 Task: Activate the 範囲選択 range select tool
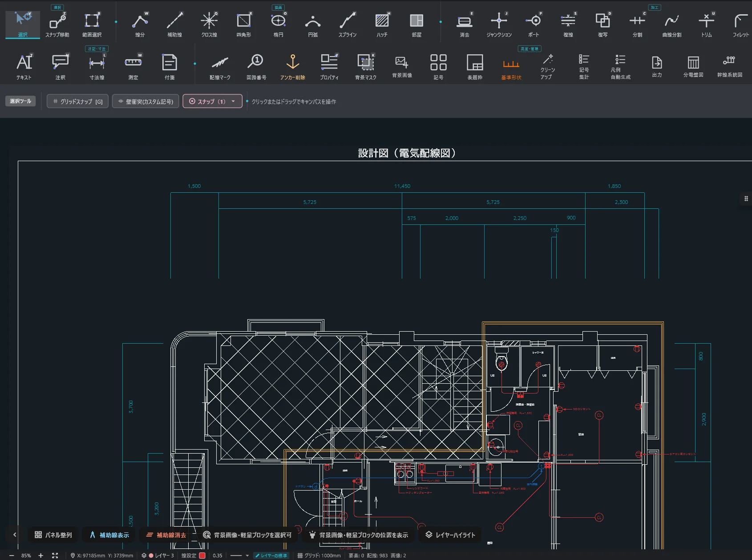tap(92, 24)
